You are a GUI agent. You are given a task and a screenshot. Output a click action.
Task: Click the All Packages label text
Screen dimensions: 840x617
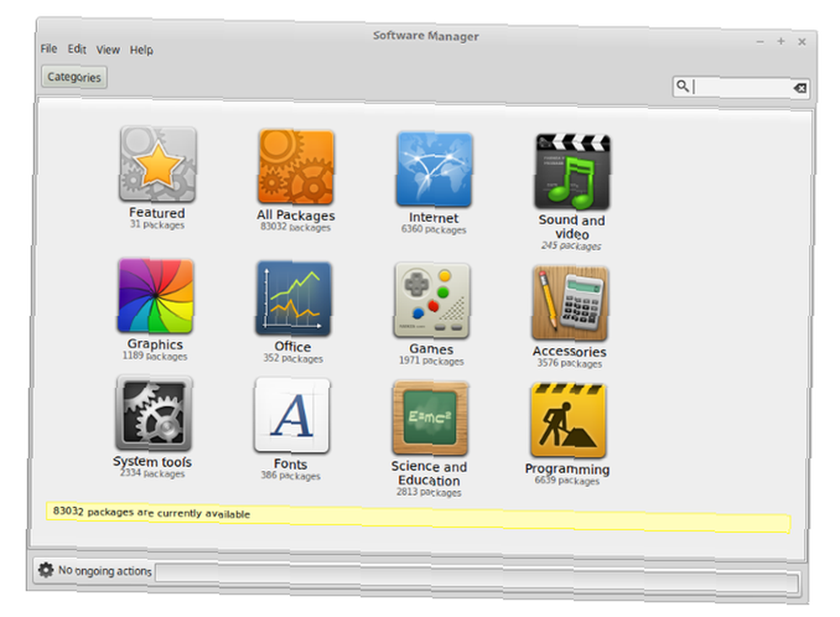[296, 215]
